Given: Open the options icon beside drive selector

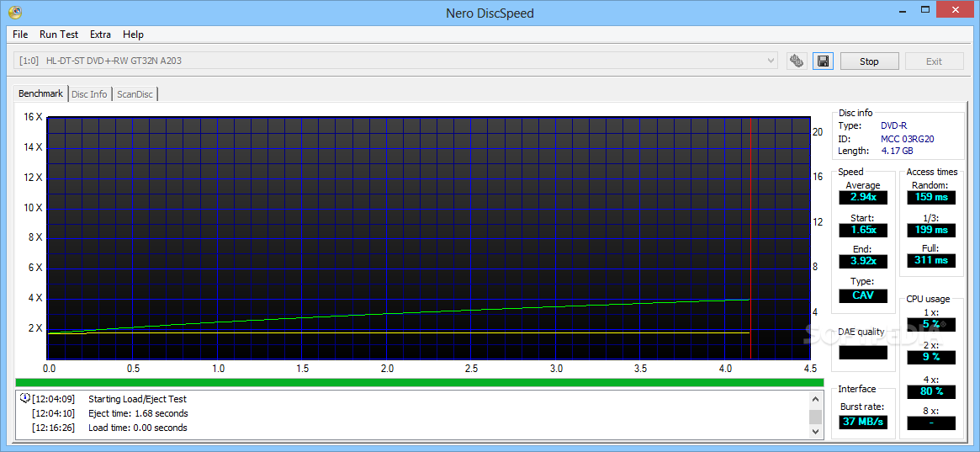Looking at the screenshot, I should pyautogui.click(x=797, y=61).
